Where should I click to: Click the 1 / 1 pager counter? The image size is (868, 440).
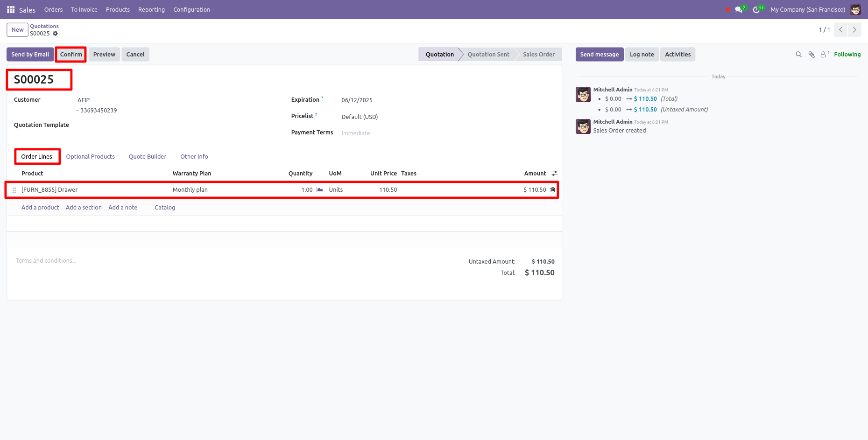pyautogui.click(x=824, y=30)
